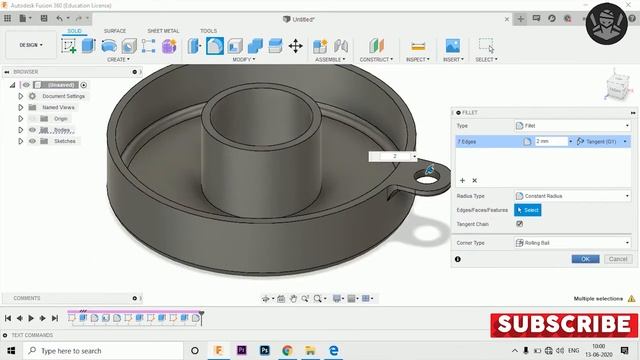The width and height of the screenshot is (640, 360).
Task: Select the Revolve tool icon
Action: [x=109, y=46]
